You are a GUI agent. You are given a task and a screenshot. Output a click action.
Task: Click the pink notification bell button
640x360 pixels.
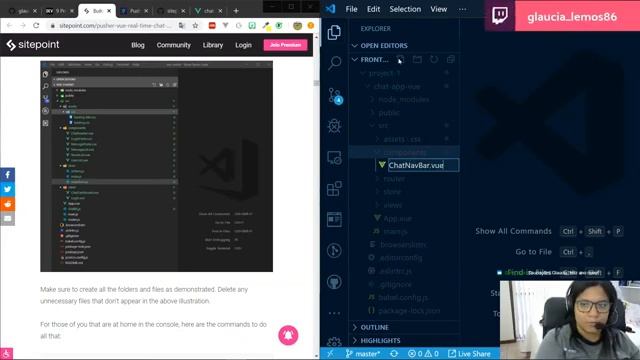coord(288,335)
